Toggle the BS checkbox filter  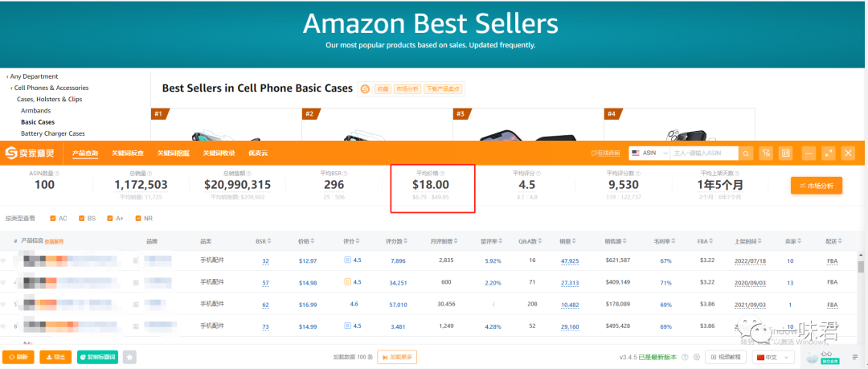coord(81,218)
